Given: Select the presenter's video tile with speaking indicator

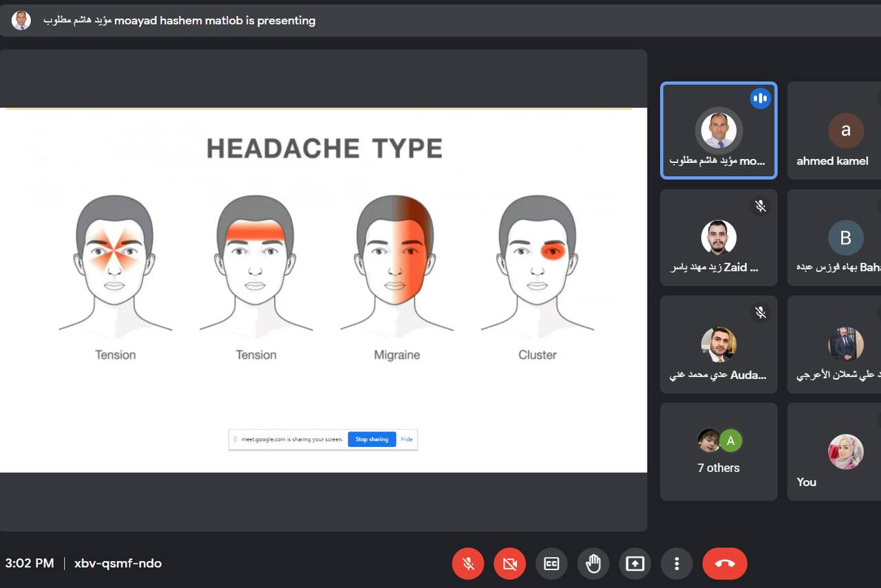Looking at the screenshot, I should tap(719, 131).
